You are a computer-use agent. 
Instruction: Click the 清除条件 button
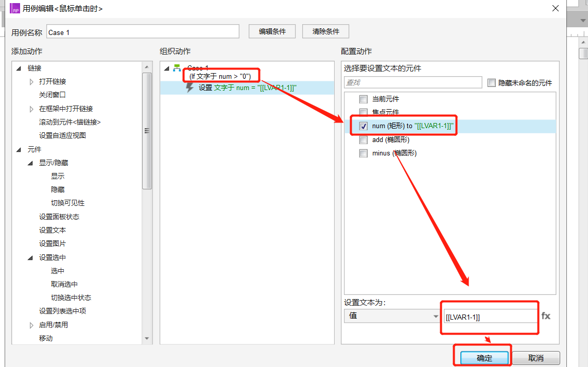325,31
